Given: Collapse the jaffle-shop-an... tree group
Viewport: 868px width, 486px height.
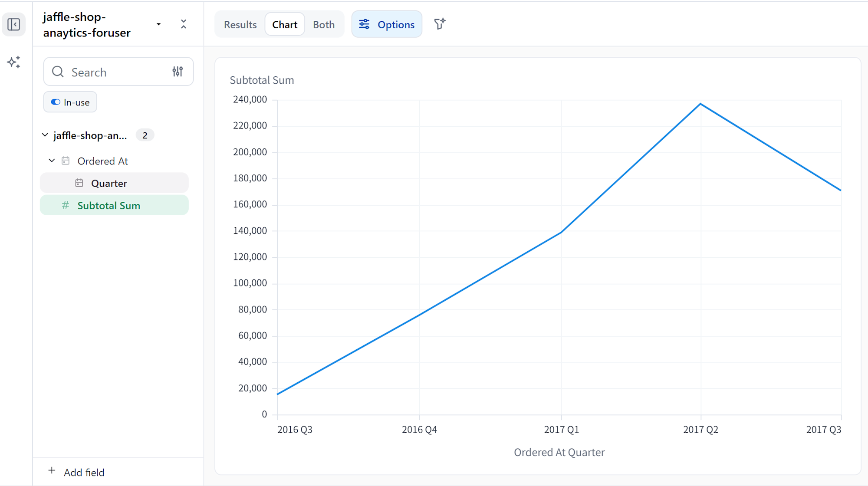Looking at the screenshot, I should tap(45, 135).
